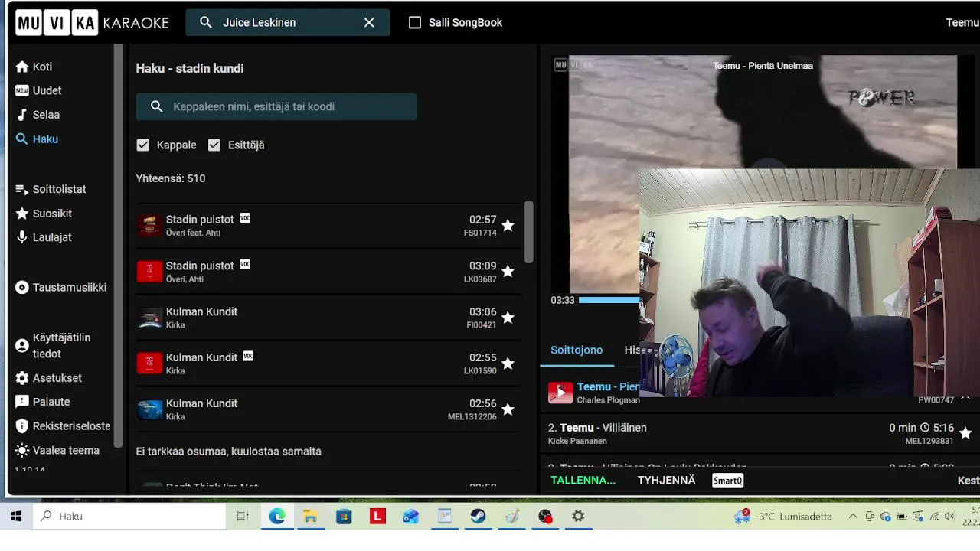Image resolution: width=980 pixels, height=551 pixels.
Task: Click the Yhteensä: 510 result count
Action: 171,178
